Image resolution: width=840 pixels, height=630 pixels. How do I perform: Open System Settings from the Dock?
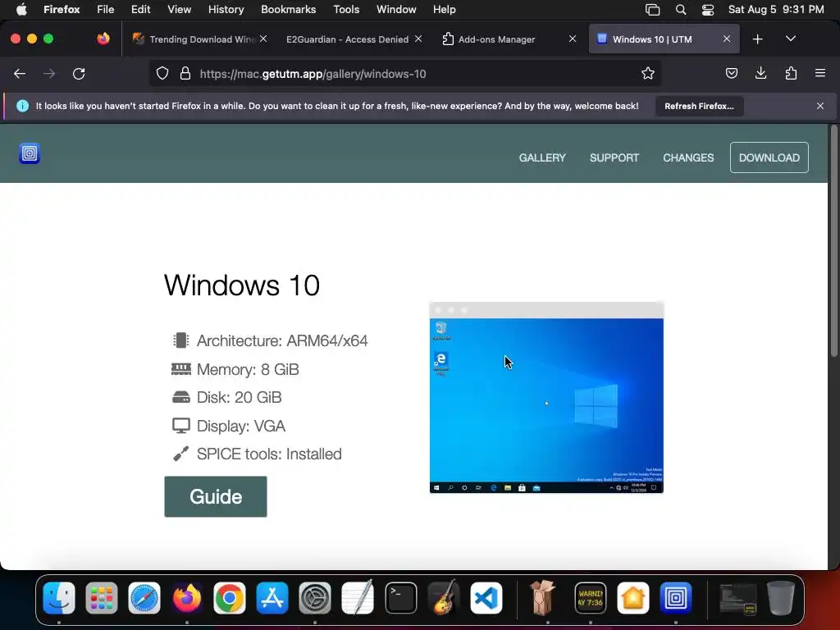click(x=314, y=598)
